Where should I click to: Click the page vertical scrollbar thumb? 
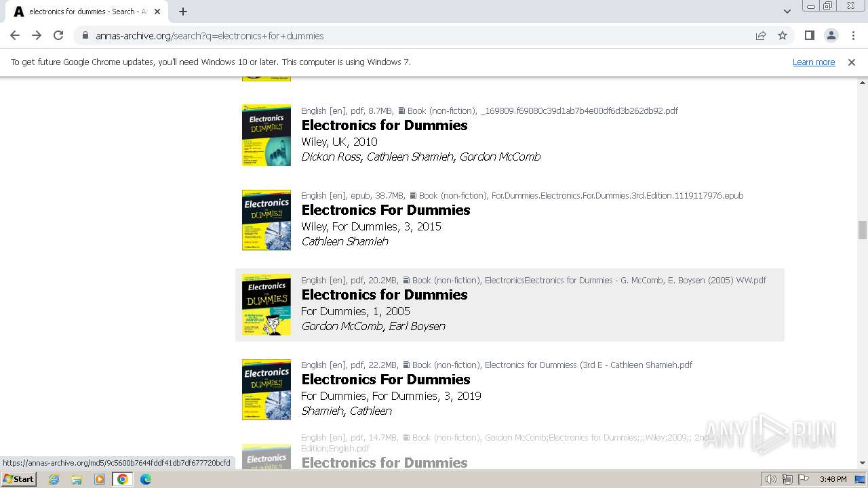863,230
